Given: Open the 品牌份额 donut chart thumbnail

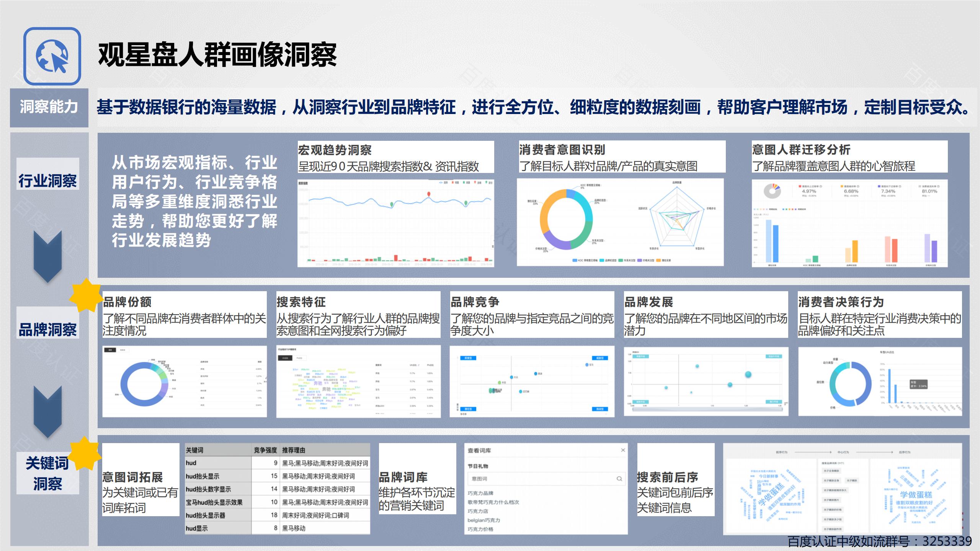Looking at the screenshot, I should 185,381.
